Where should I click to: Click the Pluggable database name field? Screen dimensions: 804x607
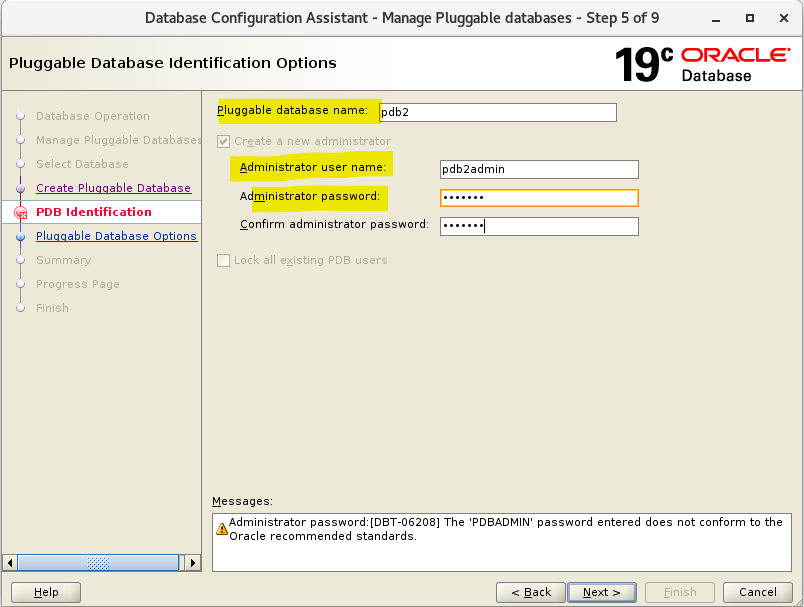[x=497, y=112]
